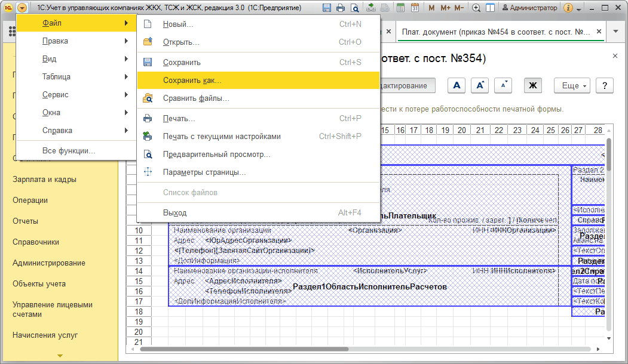Open the Правка menu item
Image resolution: width=628 pixels, height=364 pixels.
76,41
